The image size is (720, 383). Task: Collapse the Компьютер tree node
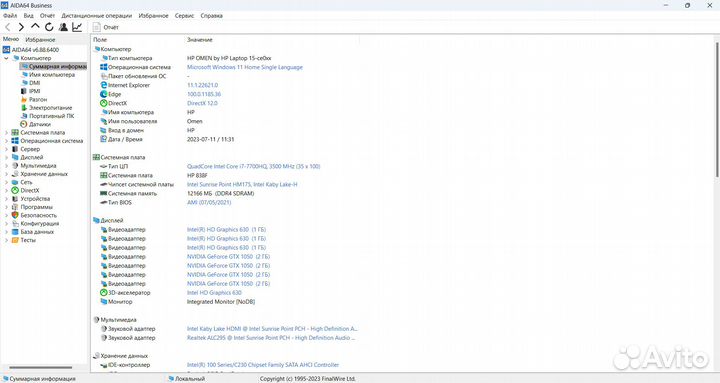click(x=6, y=58)
